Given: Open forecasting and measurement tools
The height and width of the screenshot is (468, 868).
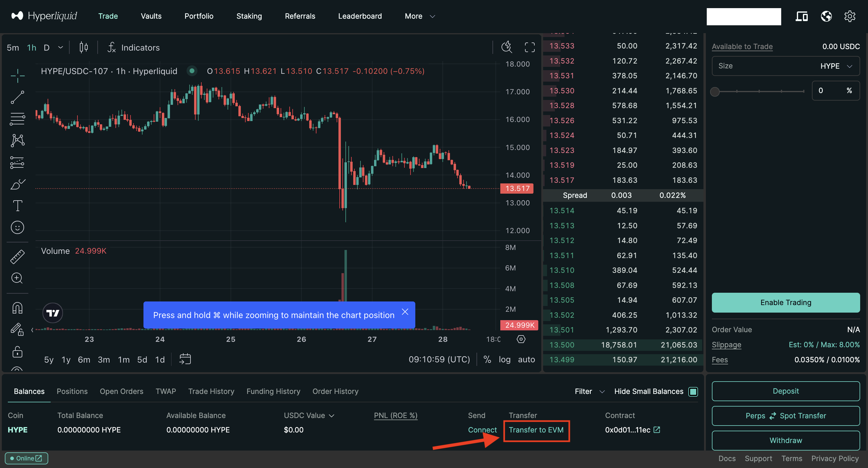Looking at the screenshot, I should [x=17, y=162].
